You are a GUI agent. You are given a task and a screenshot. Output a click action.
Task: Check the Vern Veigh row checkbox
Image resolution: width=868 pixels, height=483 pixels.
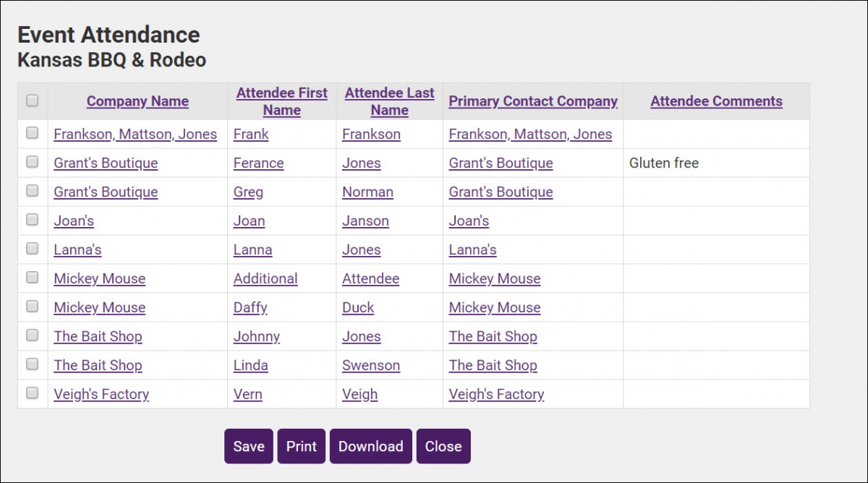click(33, 393)
